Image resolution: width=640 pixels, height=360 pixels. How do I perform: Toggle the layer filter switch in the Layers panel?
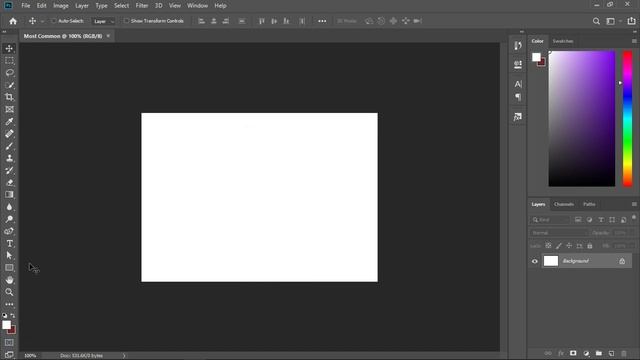[634, 218]
